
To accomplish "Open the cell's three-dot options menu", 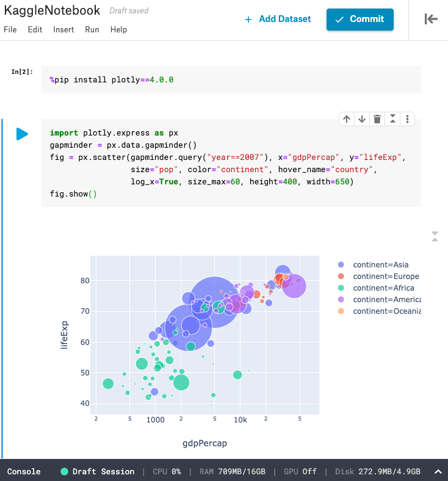I will 407,119.
